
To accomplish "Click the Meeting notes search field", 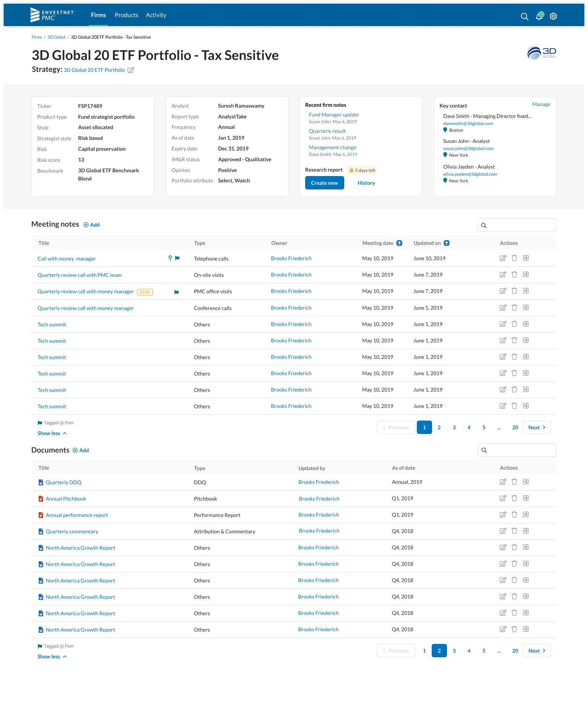I will [517, 225].
